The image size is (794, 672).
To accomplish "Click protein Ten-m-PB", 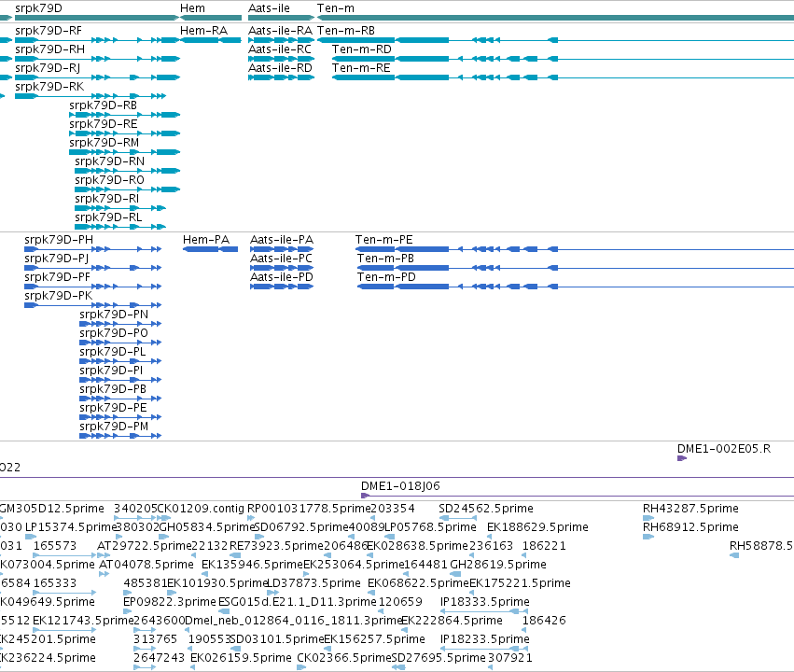I will pyautogui.click(x=385, y=259).
